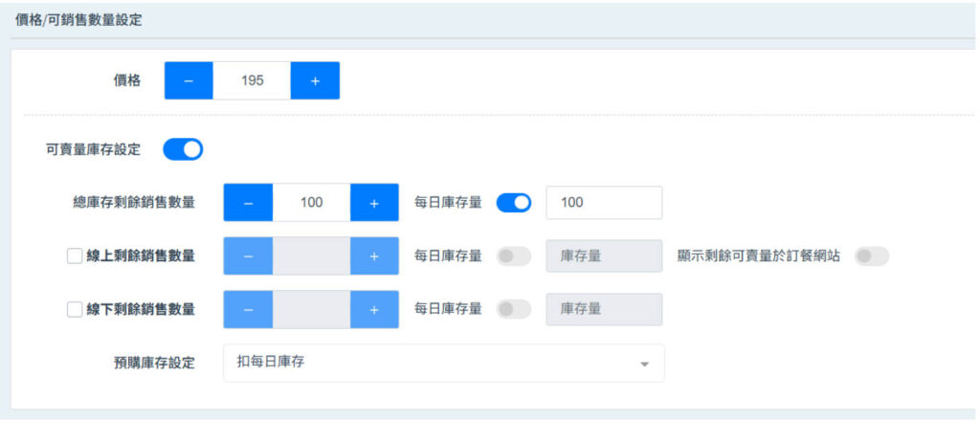Viewport: 980px width, 422px height.
Task: Toggle off the 可賣量庫存設定 switch
Action: coord(183,149)
